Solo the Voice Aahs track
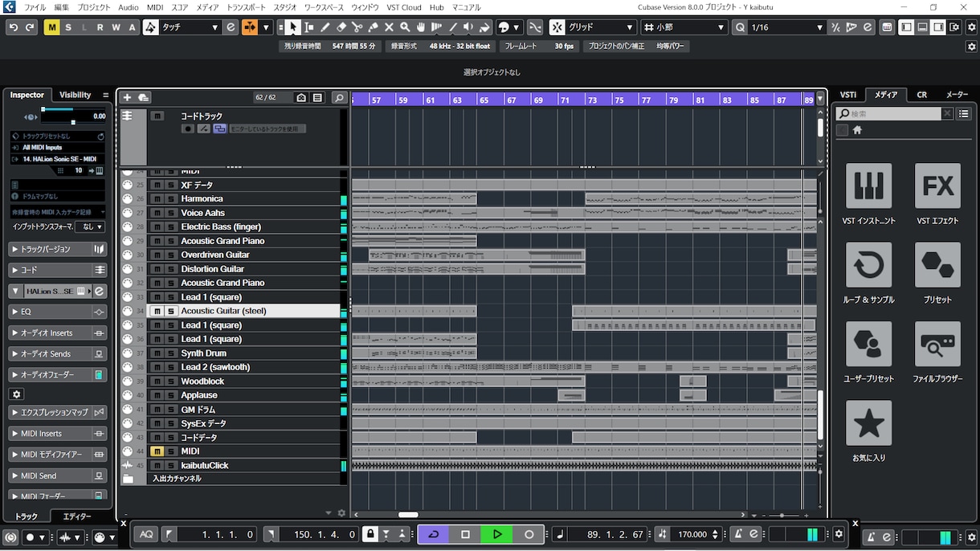This screenshot has height=551, width=980. point(170,213)
